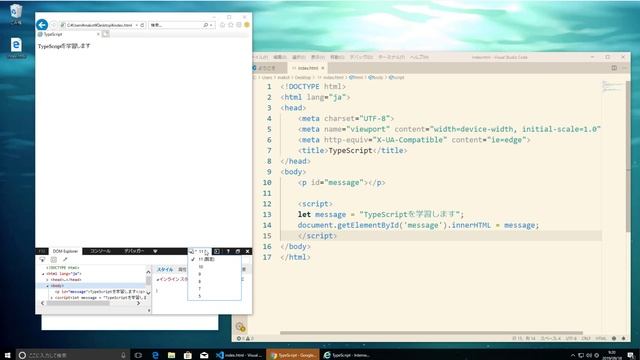Viewport: 640px width, 360px height.
Task: Click feedback smiley in VS Code status bar
Action: coord(614,338)
